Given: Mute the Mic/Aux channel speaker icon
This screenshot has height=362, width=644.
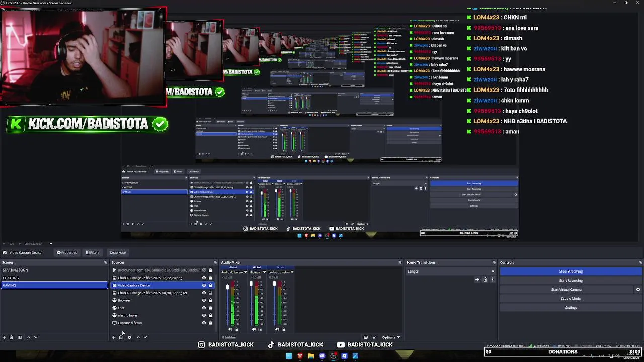Looking at the screenshot, I should 254,329.
